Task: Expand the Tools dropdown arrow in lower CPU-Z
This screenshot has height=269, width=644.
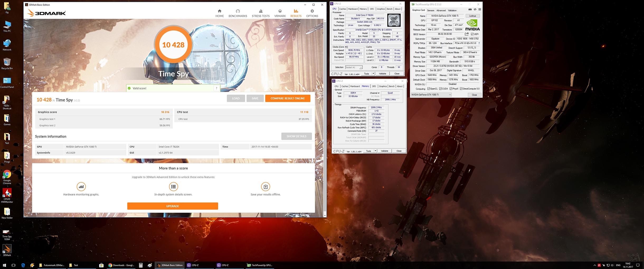Action: pyautogui.click(x=375, y=151)
